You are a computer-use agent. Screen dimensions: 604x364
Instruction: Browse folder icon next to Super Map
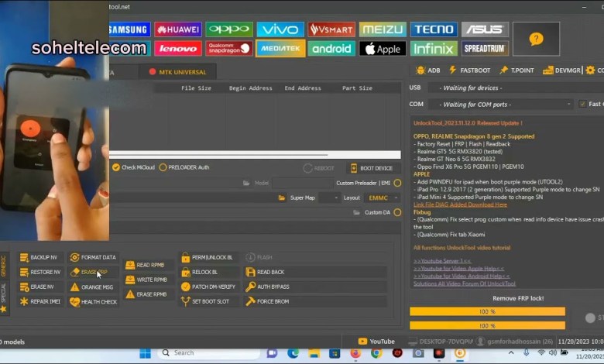click(282, 197)
